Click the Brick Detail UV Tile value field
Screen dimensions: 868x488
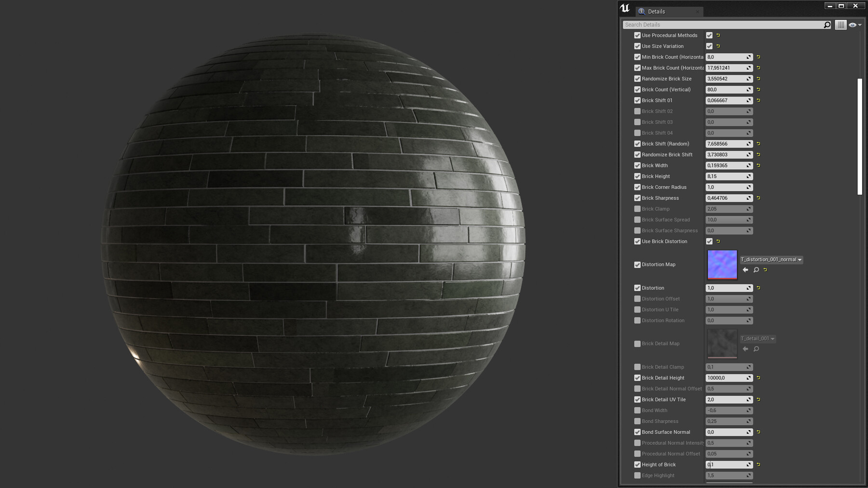(729, 399)
